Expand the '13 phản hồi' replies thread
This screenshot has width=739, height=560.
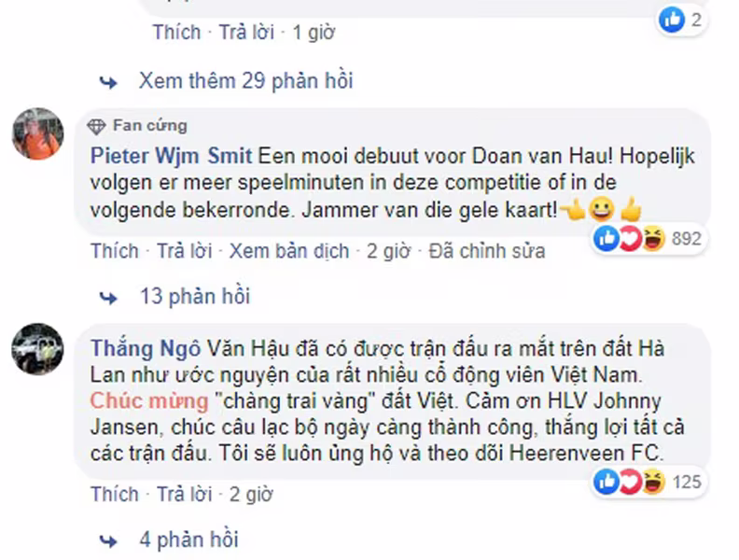point(195,297)
